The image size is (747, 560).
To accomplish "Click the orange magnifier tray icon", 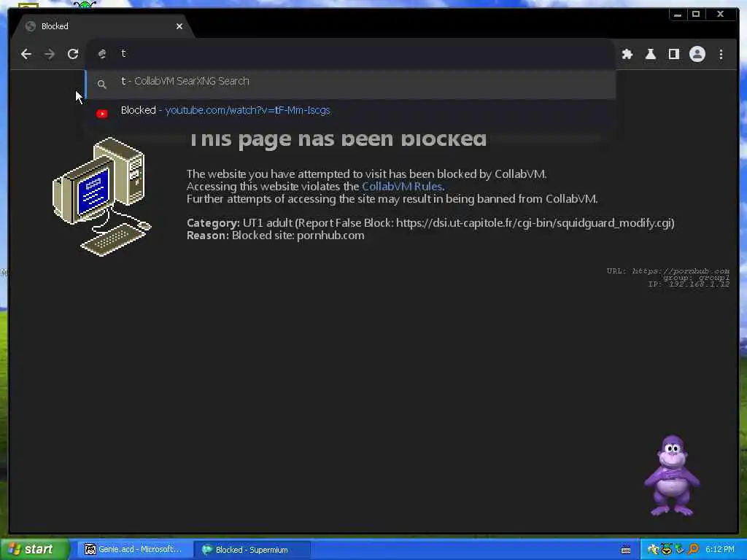I will 693,549.
